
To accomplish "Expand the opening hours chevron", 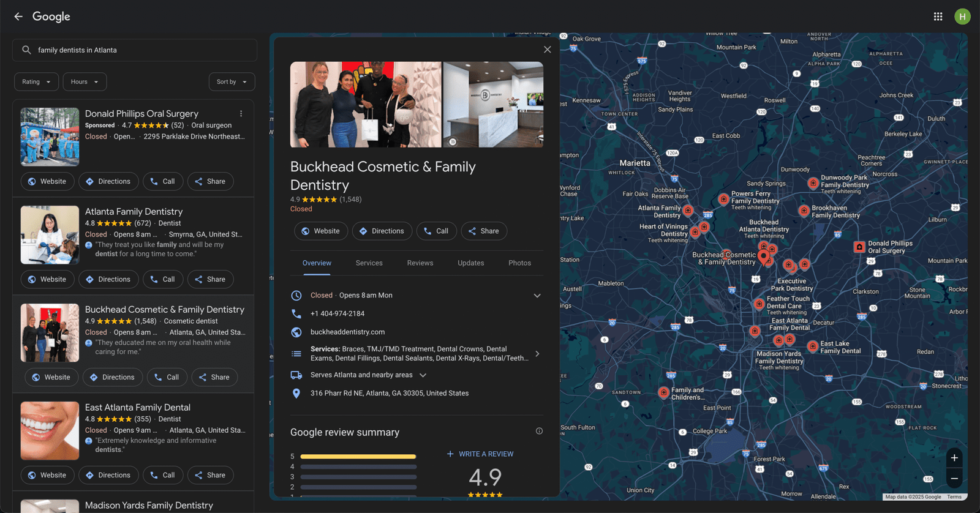I will point(537,296).
